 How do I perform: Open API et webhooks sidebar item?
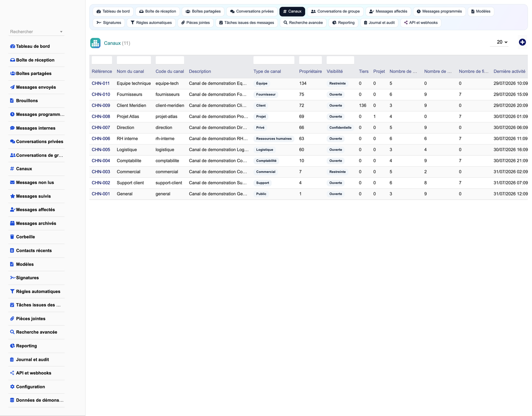(36, 373)
